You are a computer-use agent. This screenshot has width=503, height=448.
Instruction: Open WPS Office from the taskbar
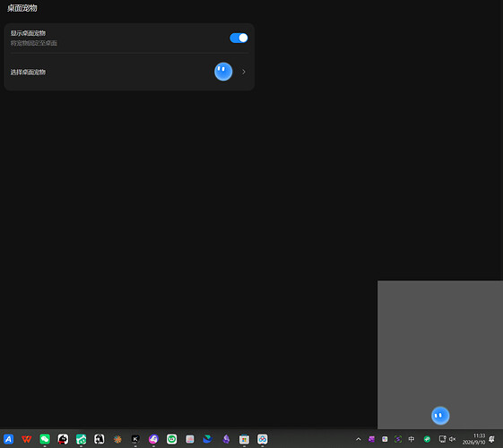click(27, 439)
